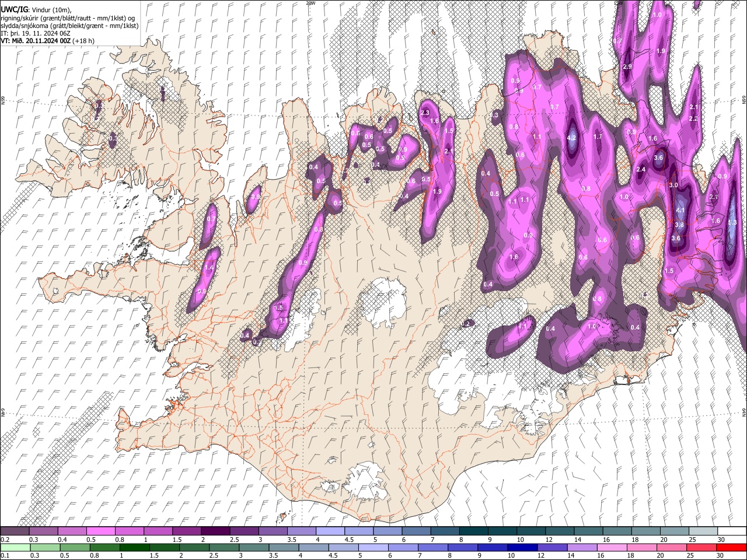
Task: Select the navy blue 10 swatch, bottom legend
Action: [522, 548]
